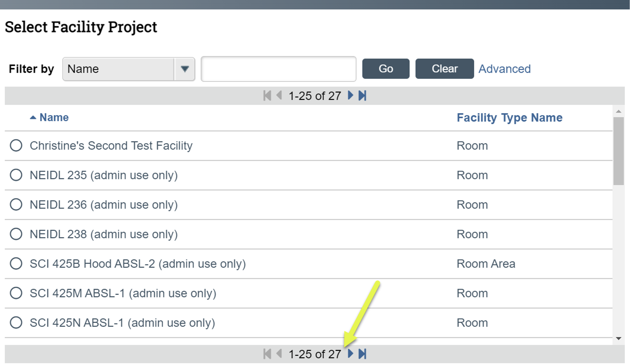Sort by Facility Type Name column

click(510, 118)
